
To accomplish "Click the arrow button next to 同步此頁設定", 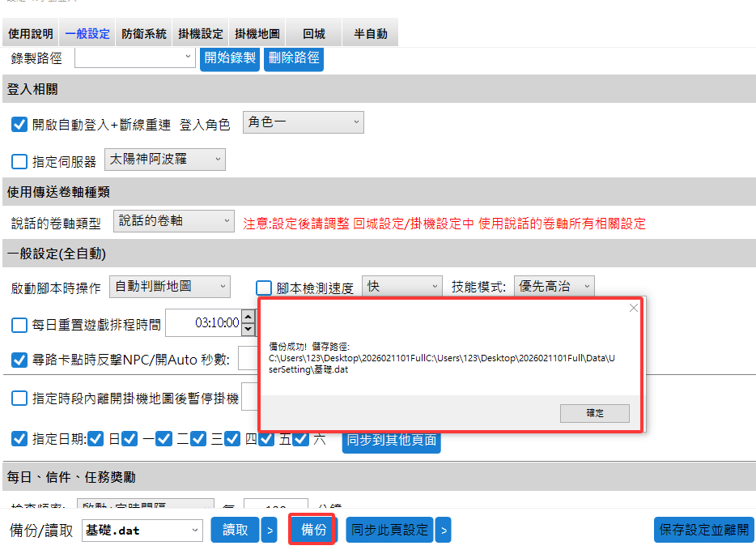I will (443, 531).
